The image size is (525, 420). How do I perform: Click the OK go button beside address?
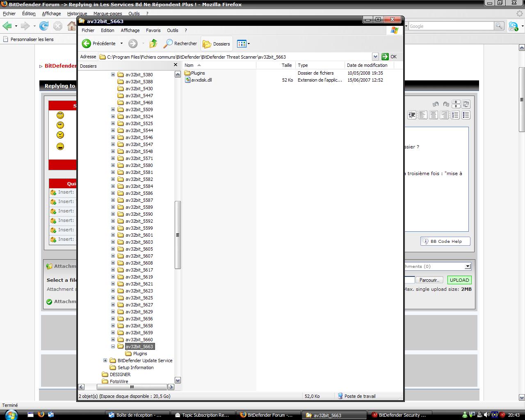point(389,57)
